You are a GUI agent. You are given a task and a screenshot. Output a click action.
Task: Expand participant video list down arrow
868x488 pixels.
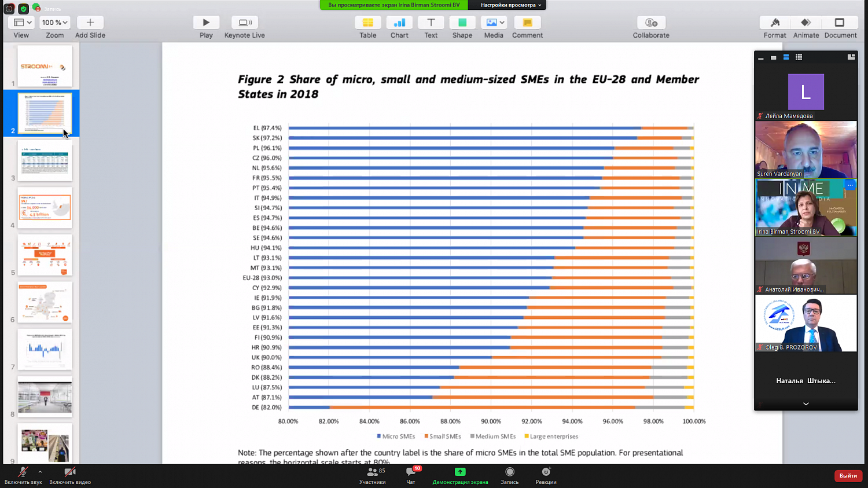tap(806, 403)
